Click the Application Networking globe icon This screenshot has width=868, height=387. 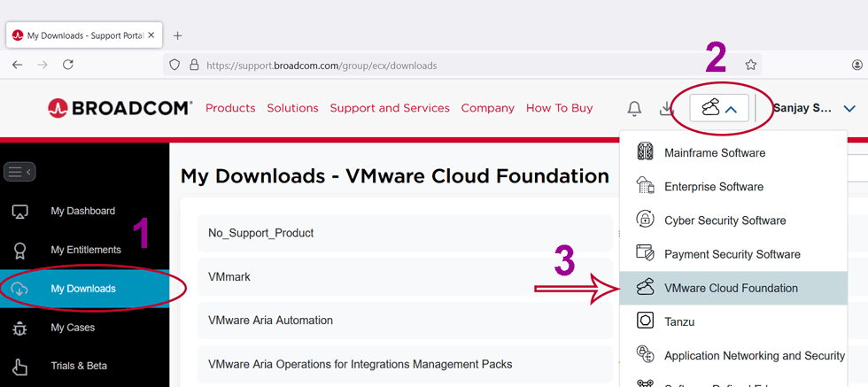[646, 354]
